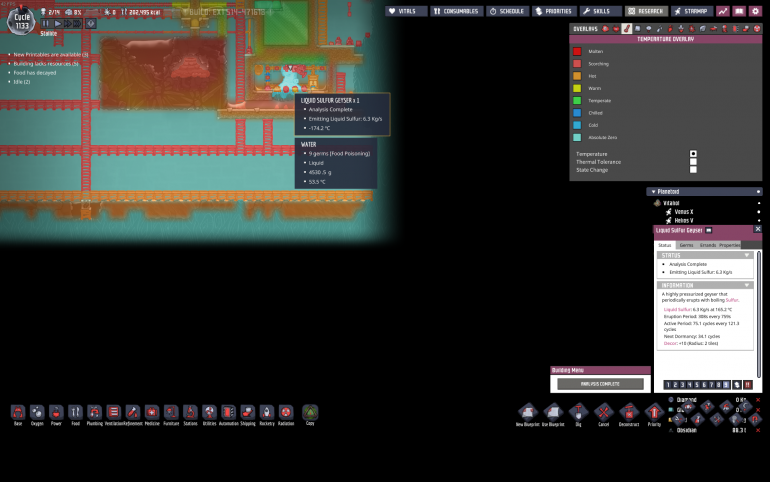Collapse the Planetoid list
Viewport: 770px width, 482px height.
click(x=653, y=191)
